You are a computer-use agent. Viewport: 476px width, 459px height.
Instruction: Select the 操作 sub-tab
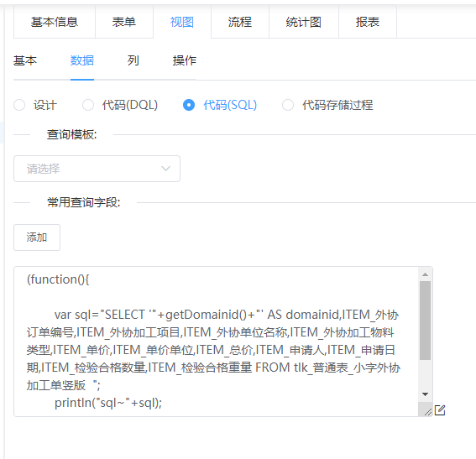click(x=184, y=60)
